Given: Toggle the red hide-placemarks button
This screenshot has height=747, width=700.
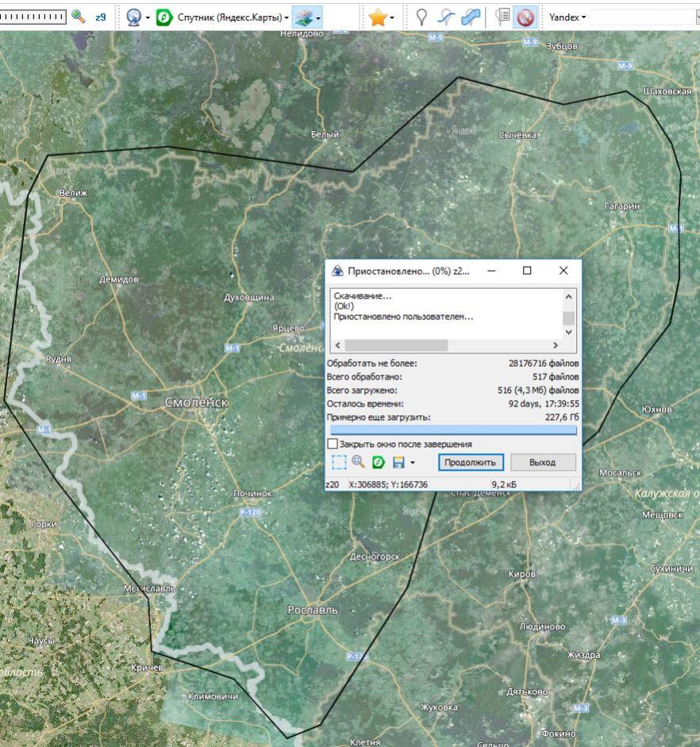Looking at the screenshot, I should click(x=527, y=17).
